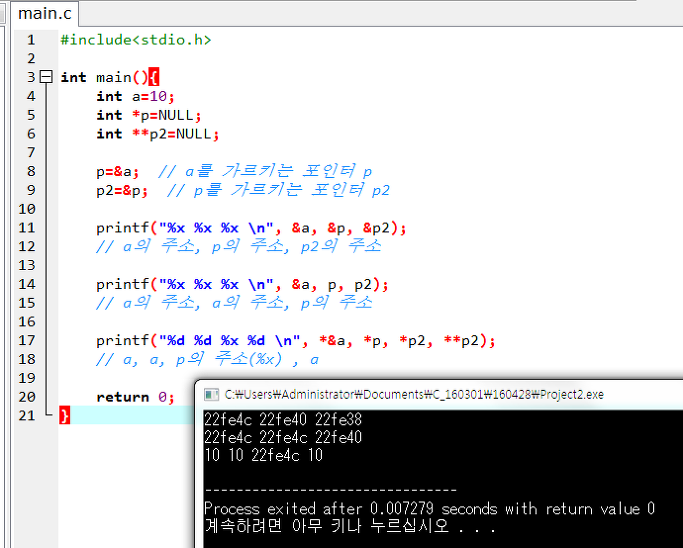Viewport: 683px width, 548px height.
Task: Click the comment on line 15 below second printf
Action: coord(234,303)
